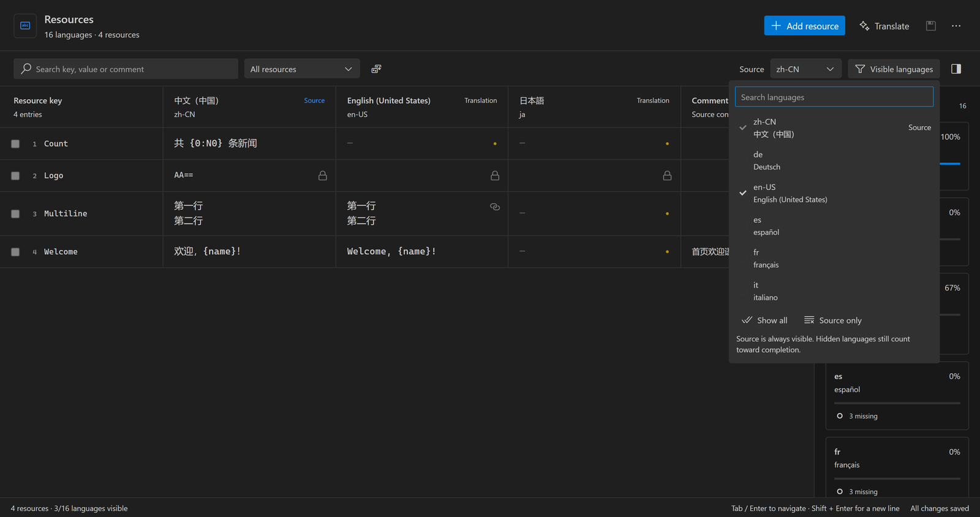Focus the Search languages input field
The height and width of the screenshot is (517, 980).
point(834,97)
